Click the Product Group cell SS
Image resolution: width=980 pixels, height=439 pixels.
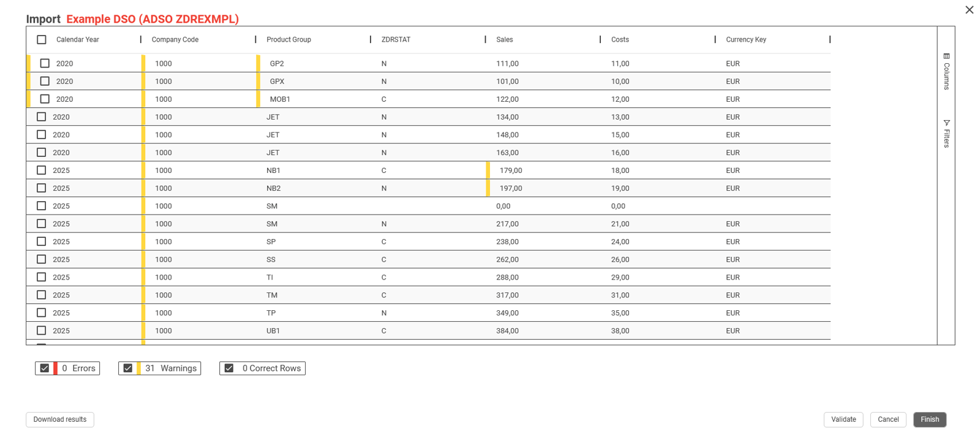(313, 259)
